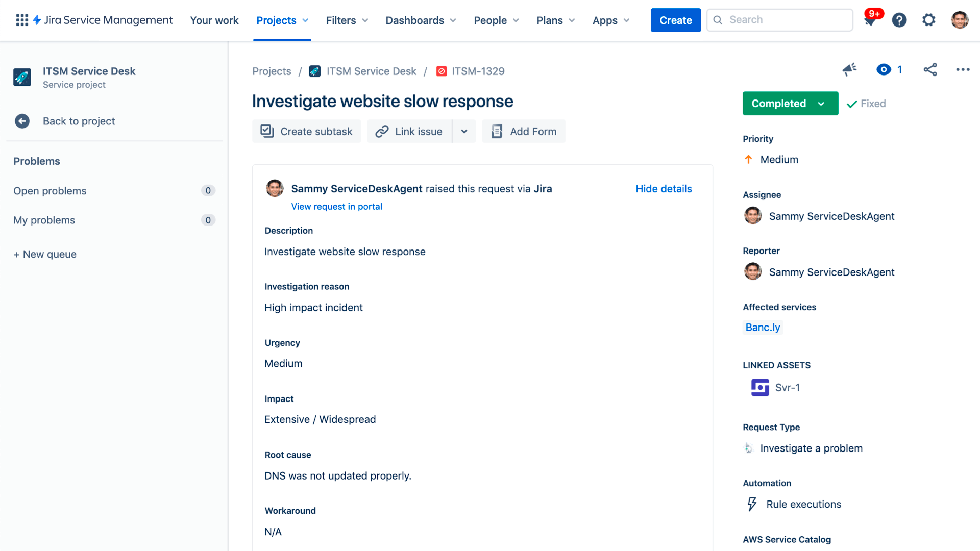Screen dimensions: 980x551
Task: Open Projects dropdown in breadcrumb
Action: pos(271,70)
